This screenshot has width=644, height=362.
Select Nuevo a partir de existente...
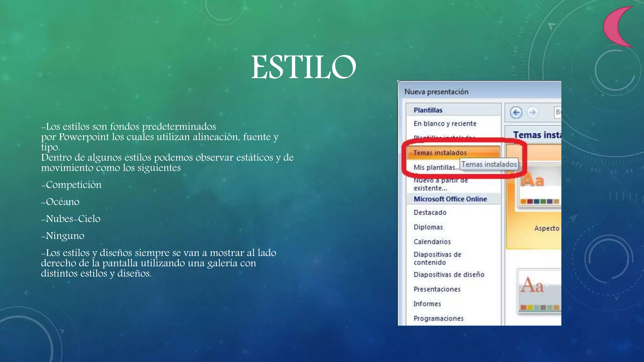tap(441, 184)
